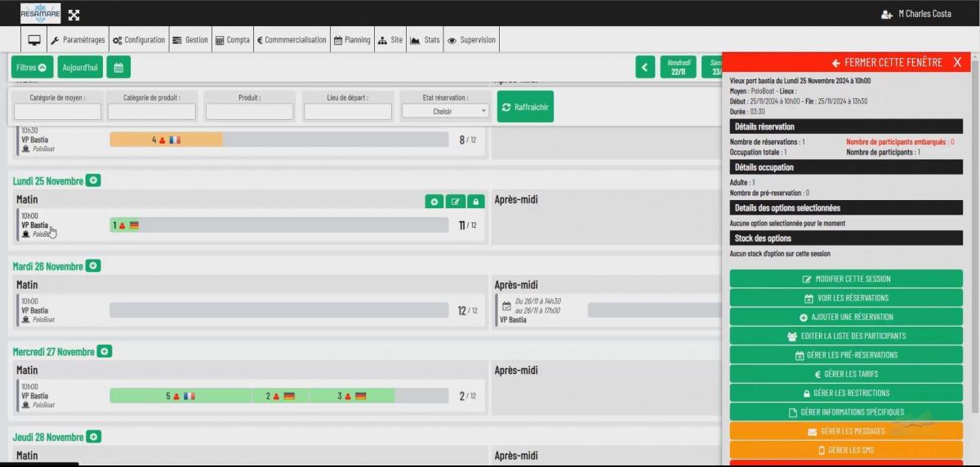Image resolution: width=980 pixels, height=467 pixels.
Task: Click the Détails réservation section header
Action: point(846,127)
